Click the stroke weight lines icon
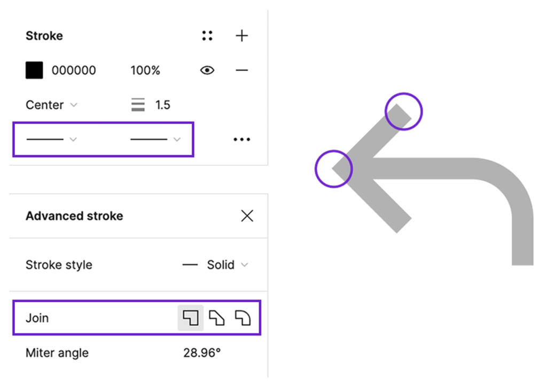The image size is (547, 392). coord(138,105)
